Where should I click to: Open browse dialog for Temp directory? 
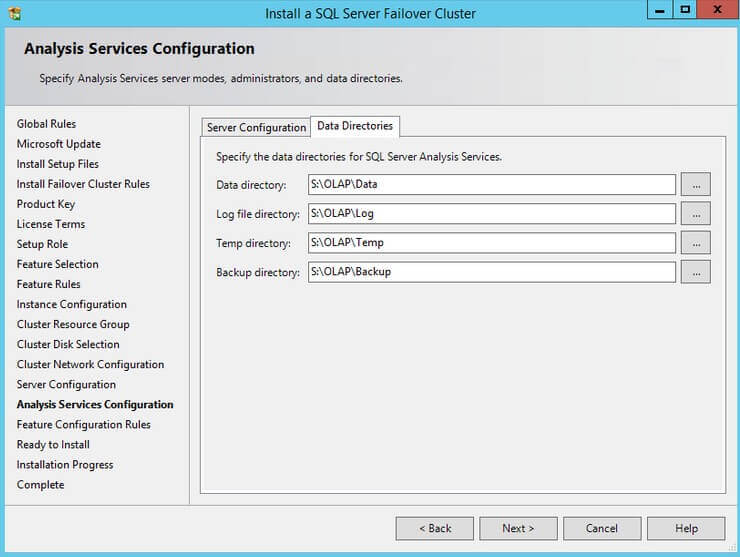tap(695, 243)
